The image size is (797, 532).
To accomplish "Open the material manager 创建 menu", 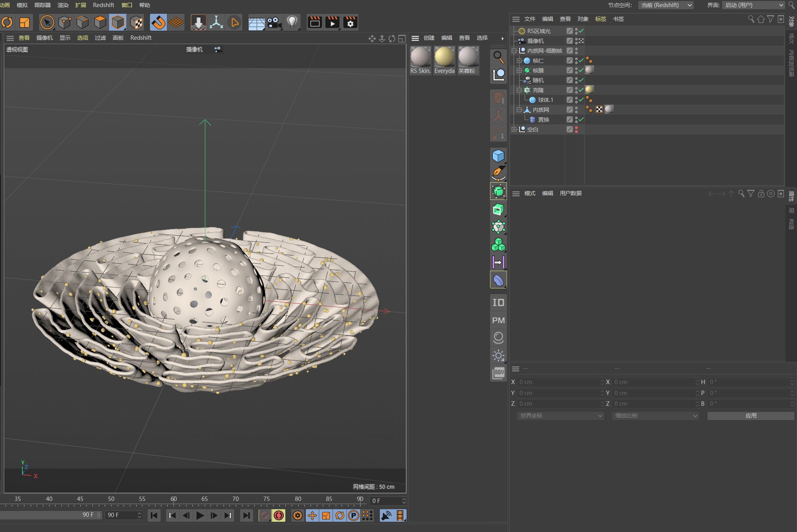I will coord(429,38).
